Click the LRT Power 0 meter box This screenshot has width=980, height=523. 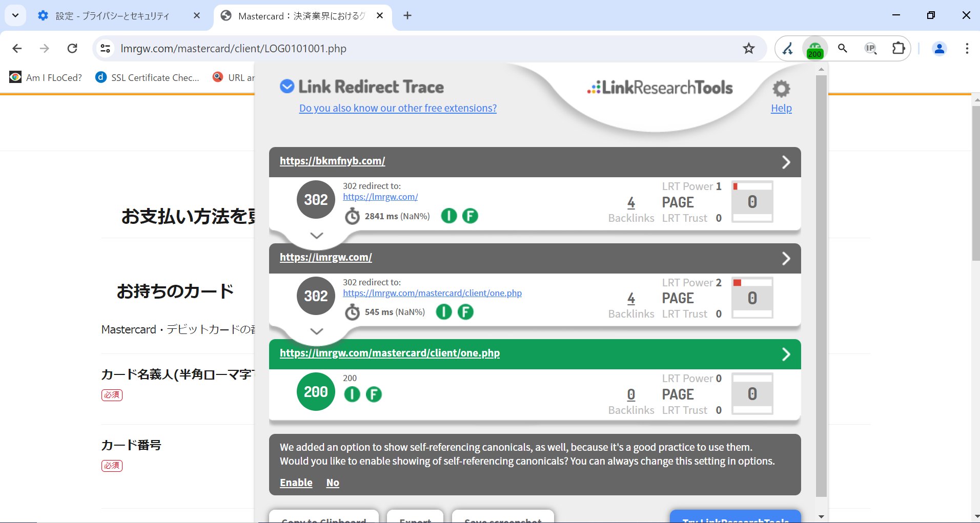pyautogui.click(x=752, y=393)
